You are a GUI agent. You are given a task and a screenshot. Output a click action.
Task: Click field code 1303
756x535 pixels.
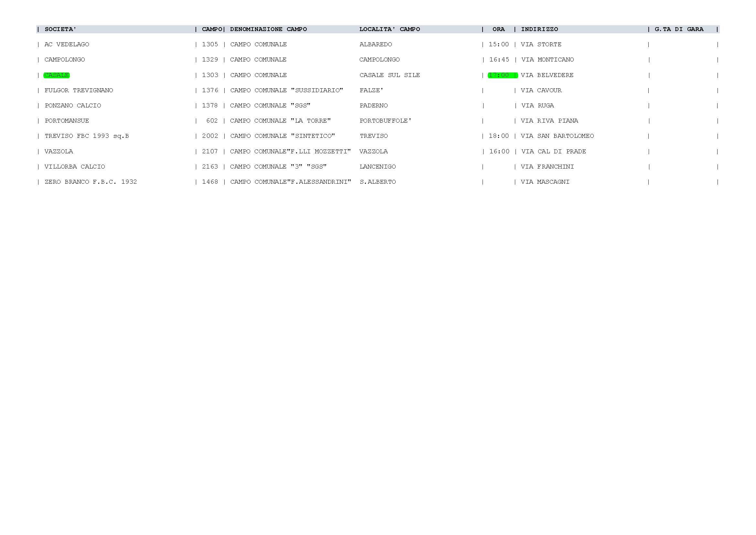click(x=210, y=75)
